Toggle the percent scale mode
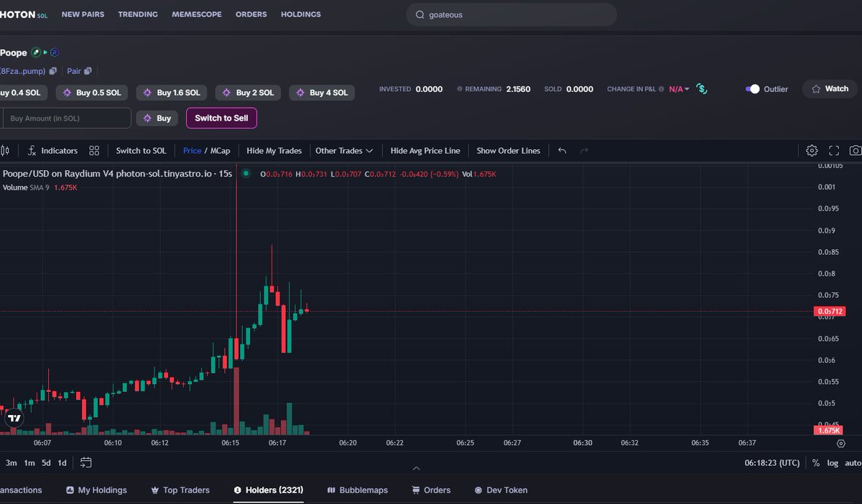862x504 pixels. 816,463
